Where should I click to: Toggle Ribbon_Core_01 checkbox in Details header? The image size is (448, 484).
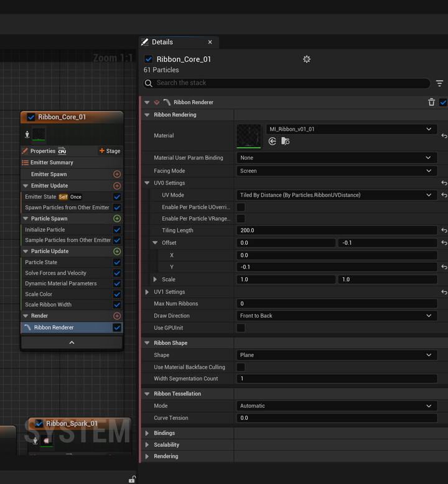point(149,59)
